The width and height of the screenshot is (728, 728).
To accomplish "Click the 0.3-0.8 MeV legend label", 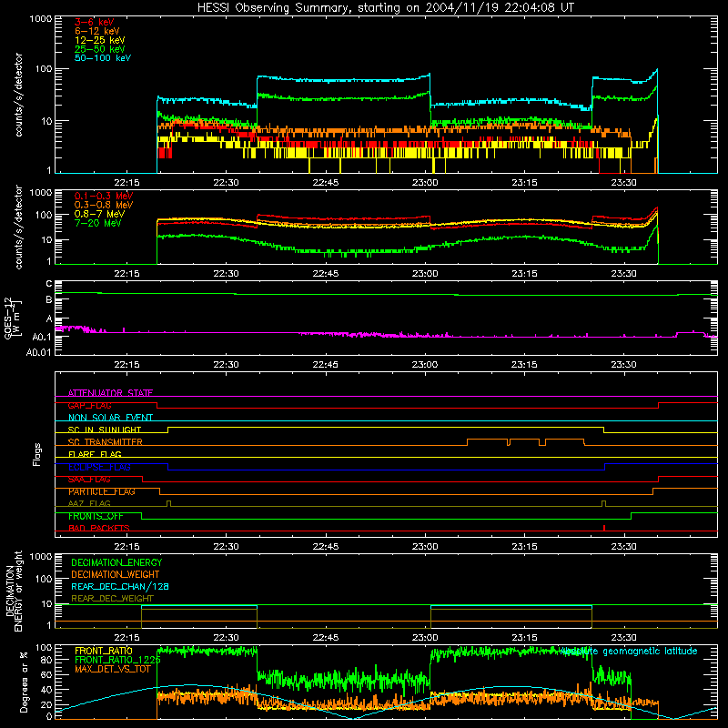I will [104, 205].
